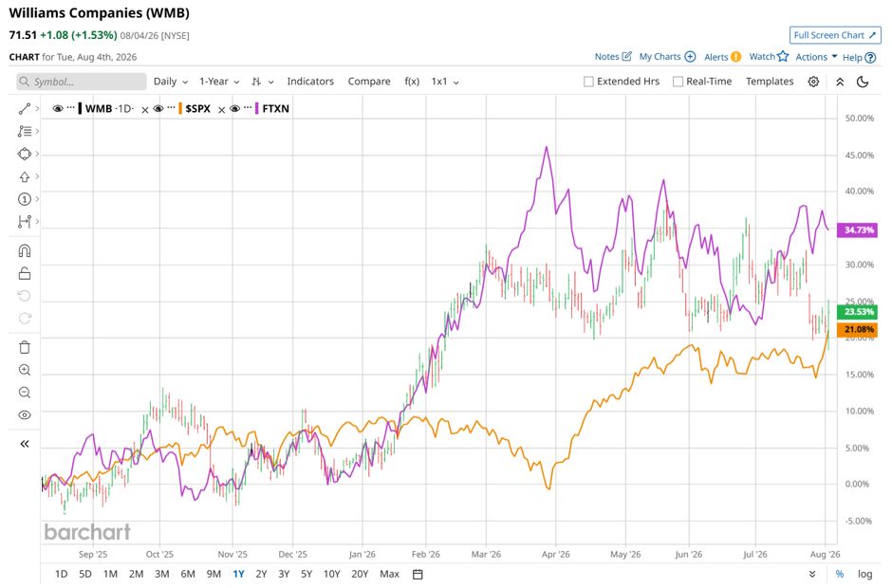Viewport: 892px width, 588px height.
Task: Enable the Extended Hrs checkbox
Action: [588, 82]
